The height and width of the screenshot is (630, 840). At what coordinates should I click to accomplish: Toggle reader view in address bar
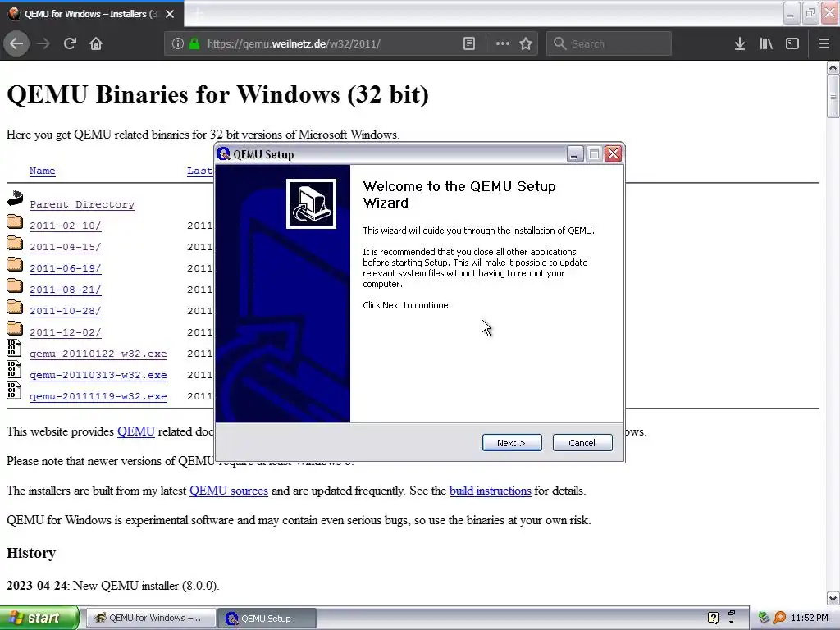[x=469, y=43]
